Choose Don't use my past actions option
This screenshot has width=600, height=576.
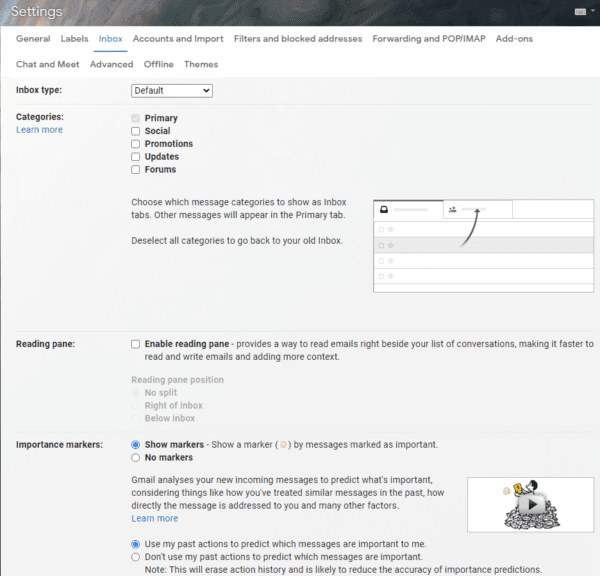click(136, 557)
